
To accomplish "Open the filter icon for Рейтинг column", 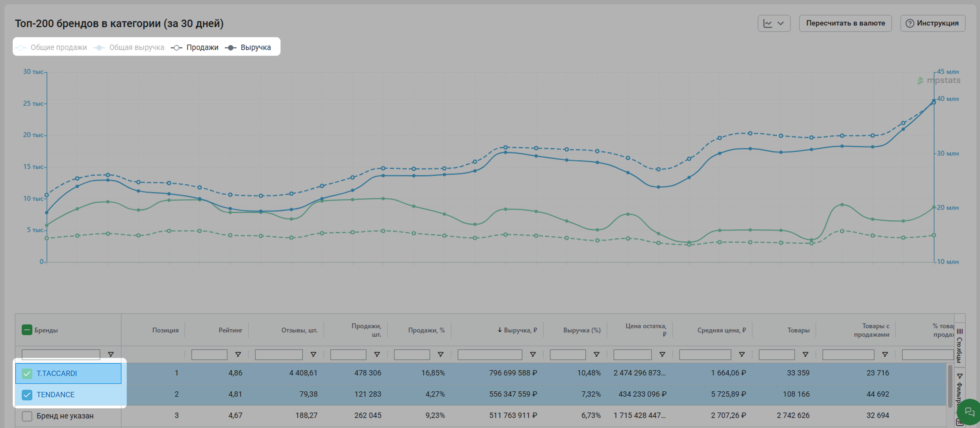I will click(238, 354).
